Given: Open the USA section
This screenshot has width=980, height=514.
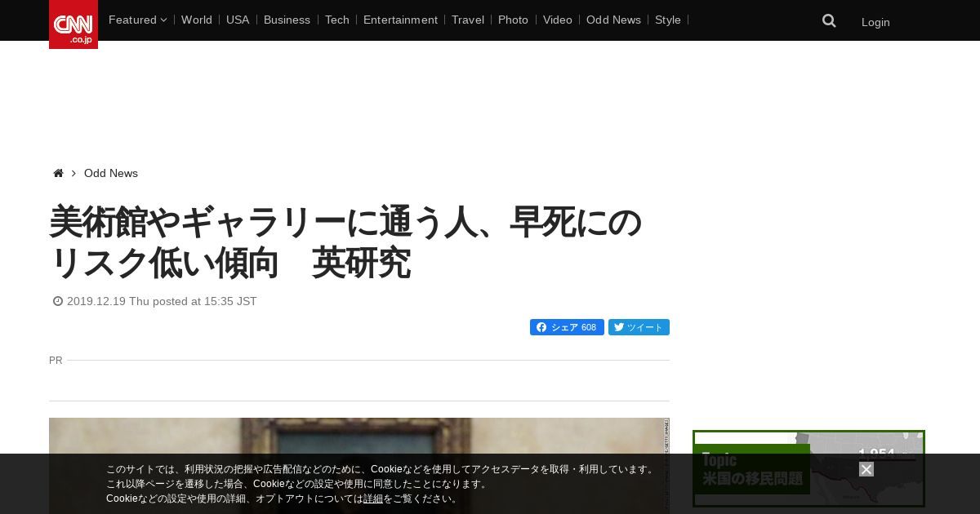Looking at the screenshot, I should coord(238,20).
